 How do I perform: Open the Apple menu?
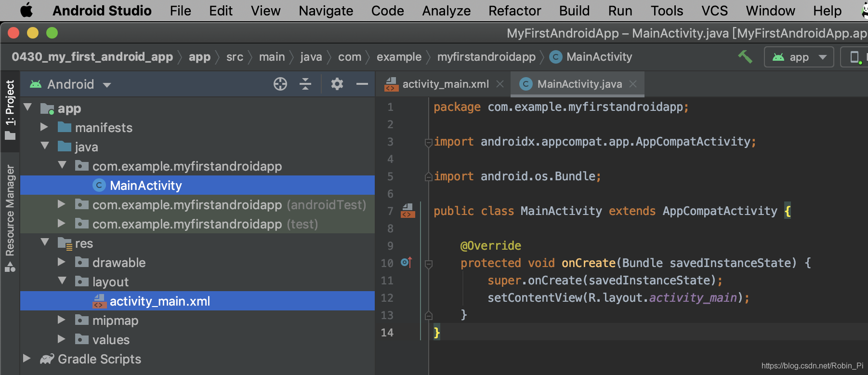coord(27,10)
